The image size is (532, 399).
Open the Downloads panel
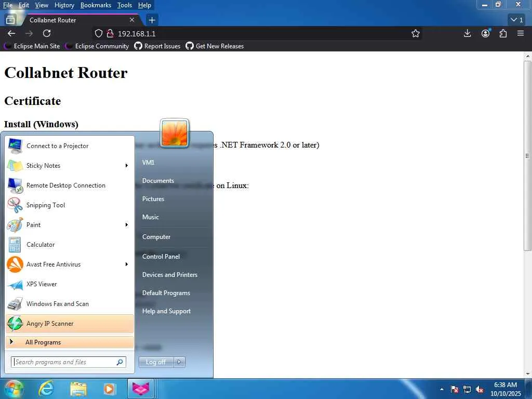point(467,33)
